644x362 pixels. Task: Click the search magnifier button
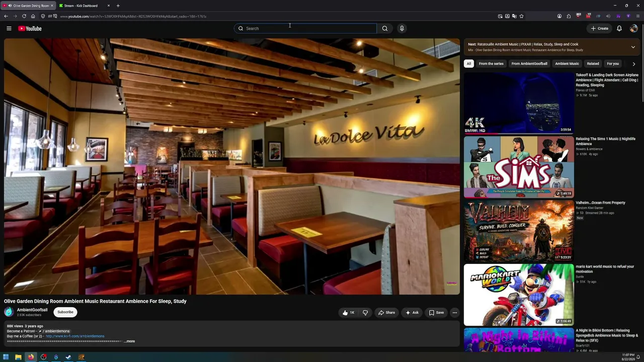pyautogui.click(x=385, y=29)
